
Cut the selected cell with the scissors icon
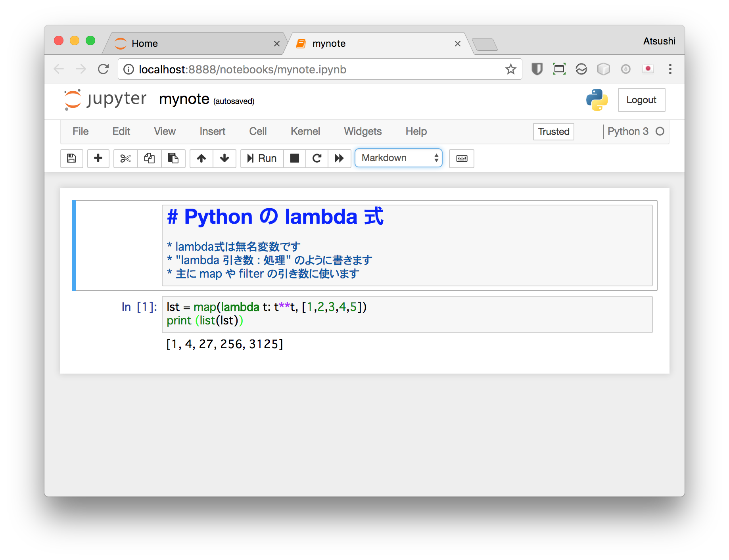pyautogui.click(x=125, y=158)
